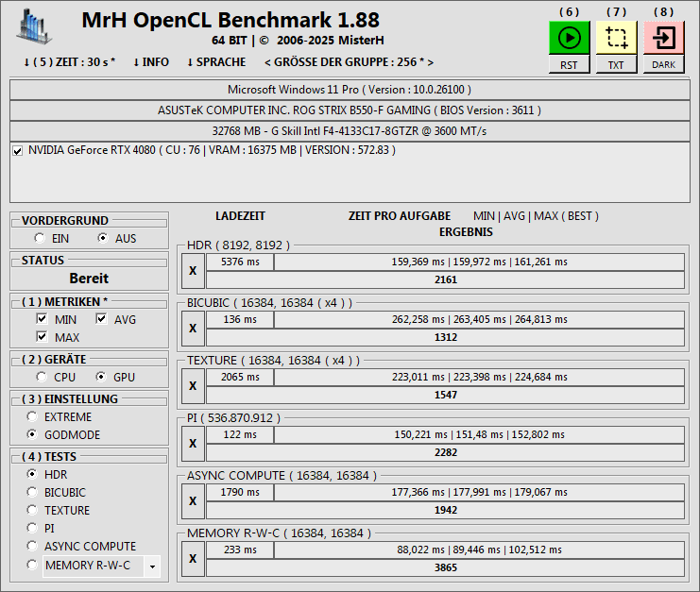Select the ASYNC COMPUTE test radio button

pos(32,546)
